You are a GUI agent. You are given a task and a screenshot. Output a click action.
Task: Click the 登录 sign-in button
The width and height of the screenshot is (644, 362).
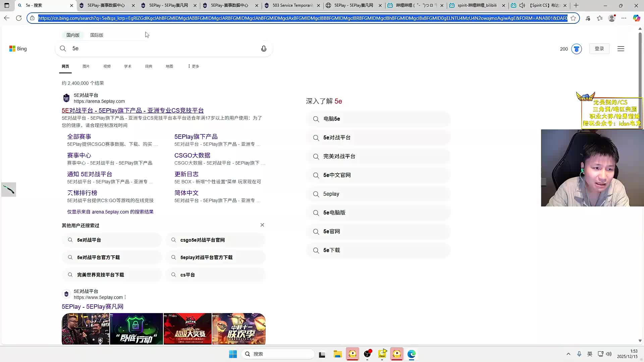click(599, 49)
